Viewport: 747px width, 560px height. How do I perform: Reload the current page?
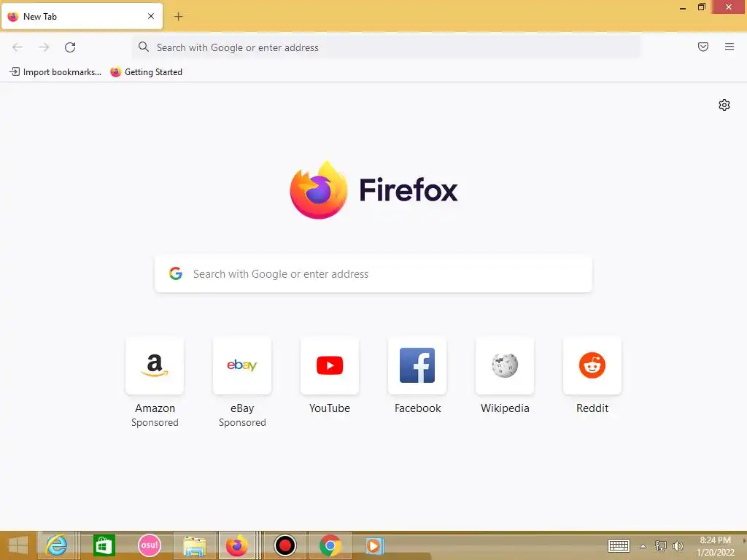(70, 47)
